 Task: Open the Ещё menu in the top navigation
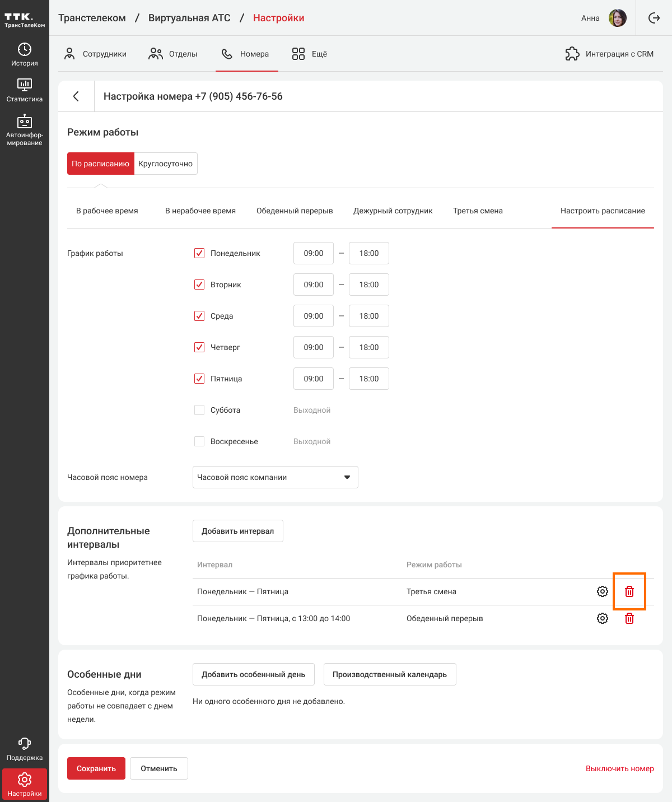309,54
